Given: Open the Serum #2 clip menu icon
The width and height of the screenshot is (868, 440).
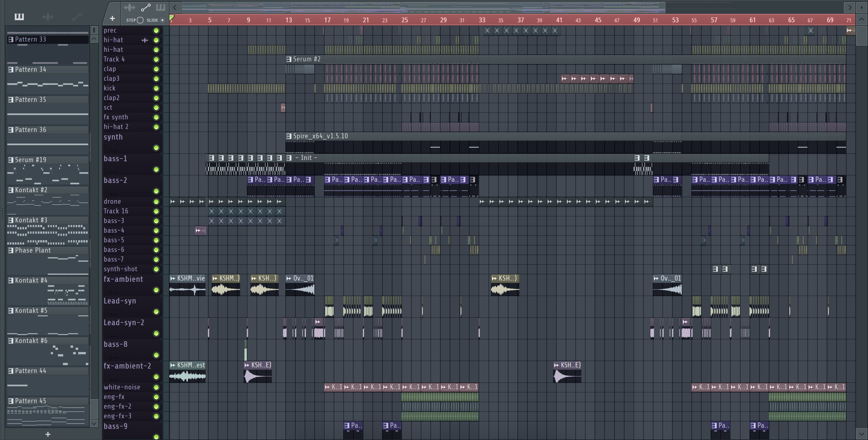Looking at the screenshot, I should [x=289, y=59].
